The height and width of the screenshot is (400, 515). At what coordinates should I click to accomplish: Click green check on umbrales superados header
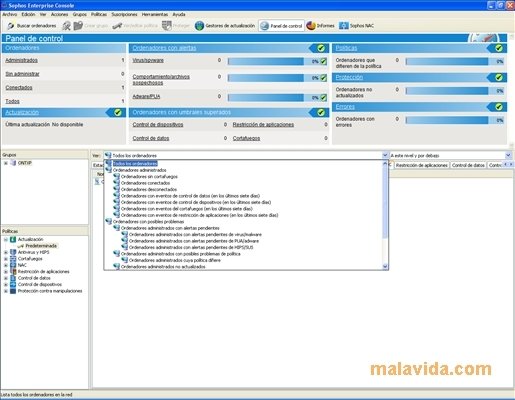tap(321, 112)
